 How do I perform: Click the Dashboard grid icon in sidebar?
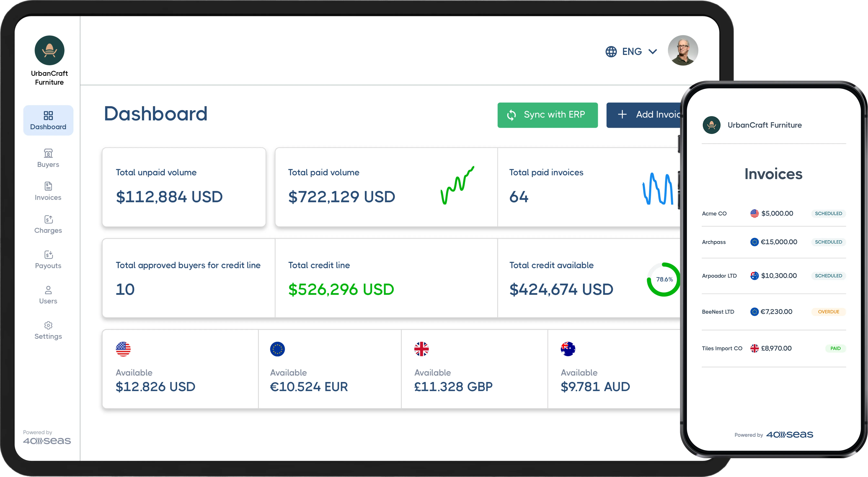(x=48, y=116)
